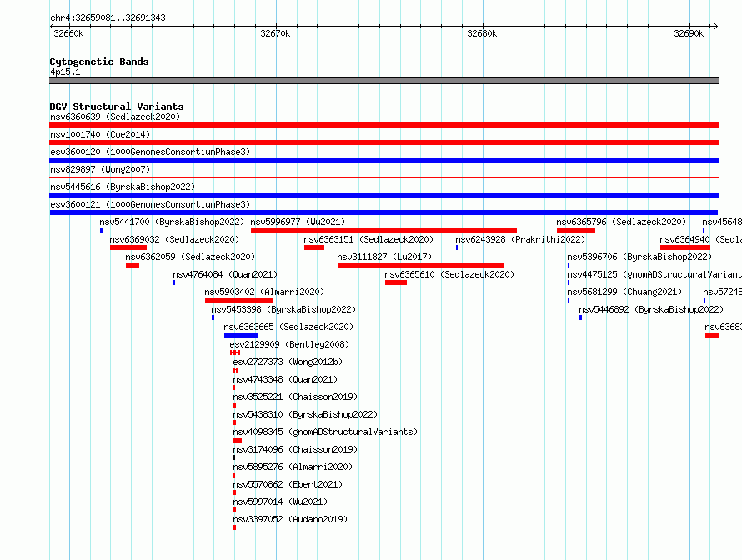This screenshot has width=742, height=560.
Task: Open the nsv5396706 (ByrskaBishop2022) label
Action: (639, 257)
